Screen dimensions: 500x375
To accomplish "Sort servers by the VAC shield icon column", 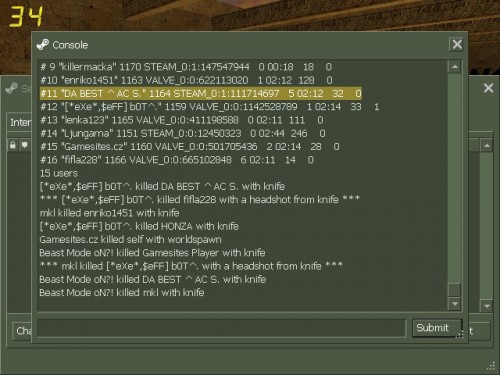I will (x=25, y=145).
